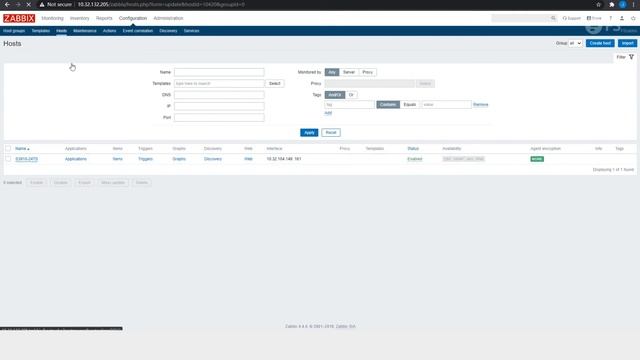Screen dimensions: 640x360
Task: Select Hosts submenu item
Action: (62, 31)
